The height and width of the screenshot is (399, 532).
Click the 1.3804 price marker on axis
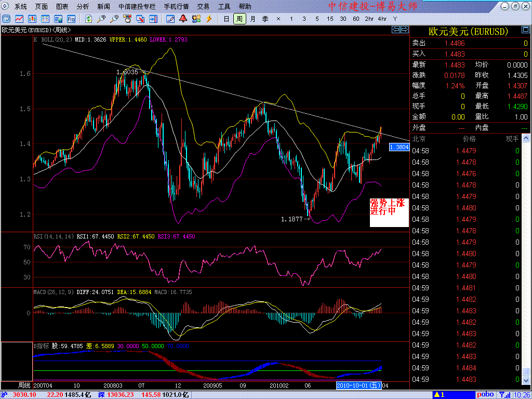pyautogui.click(x=398, y=147)
